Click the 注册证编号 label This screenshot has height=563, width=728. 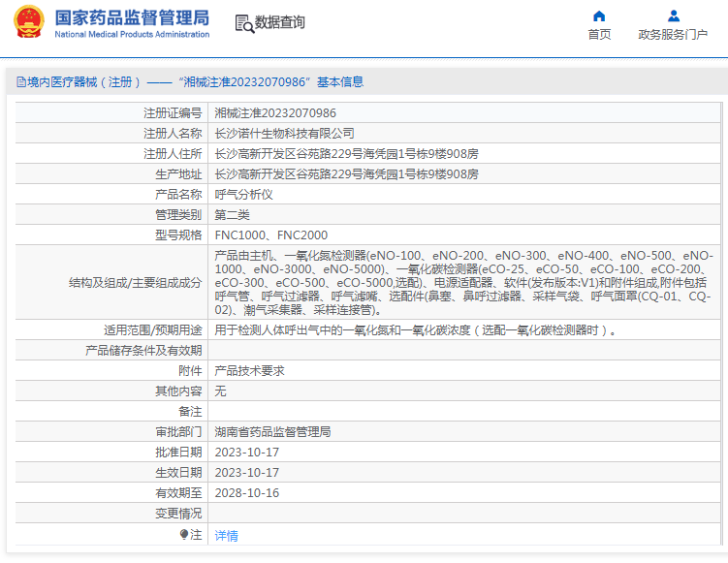pos(173,112)
